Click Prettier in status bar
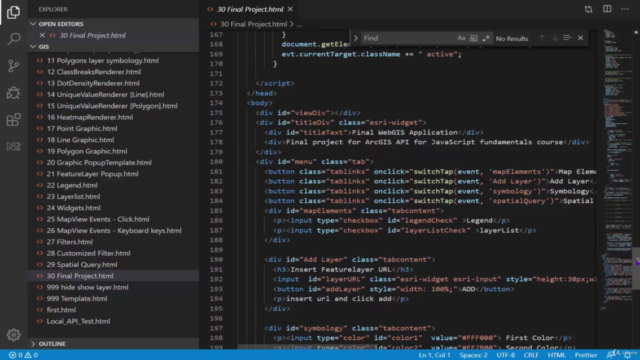The height and width of the screenshot is (360, 640). pyautogui.click(x=586, y=355)
